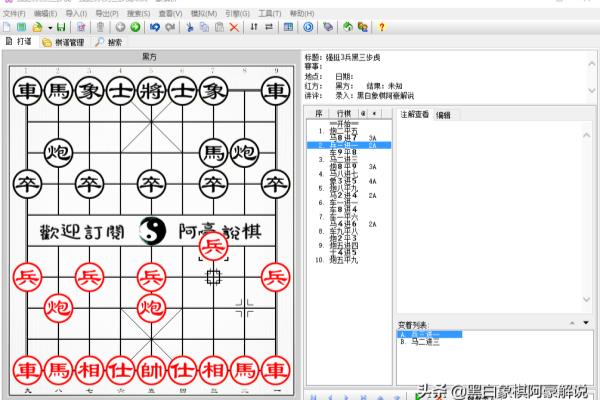This screenshot has width=600, height=400.
Task: Click the blue circular play icon
Action: [x=309, y=26]
